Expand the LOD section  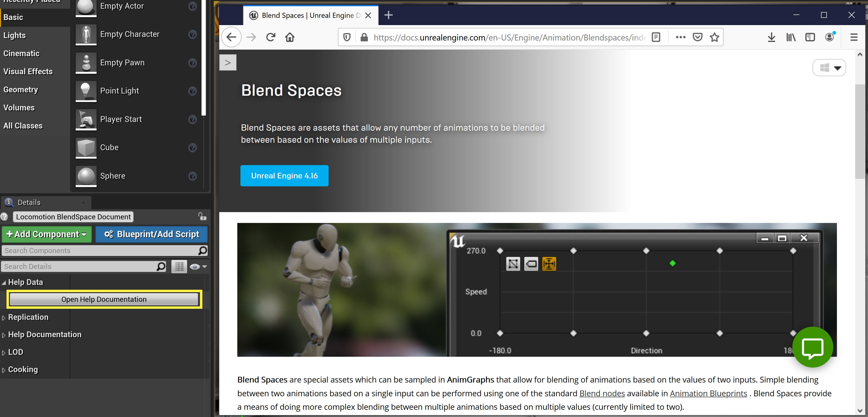click(x=15, y=352)
